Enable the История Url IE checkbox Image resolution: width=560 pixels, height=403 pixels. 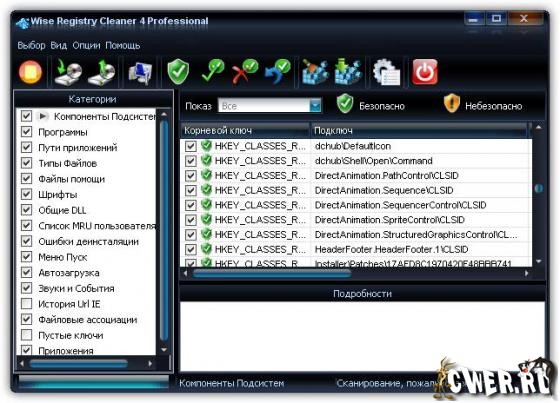[x=26, y=304]
